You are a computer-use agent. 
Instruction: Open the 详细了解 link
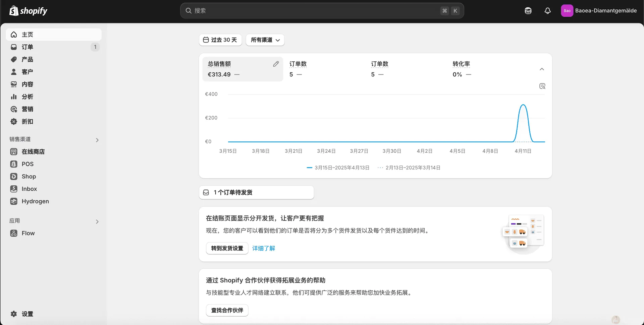(264, 248)
